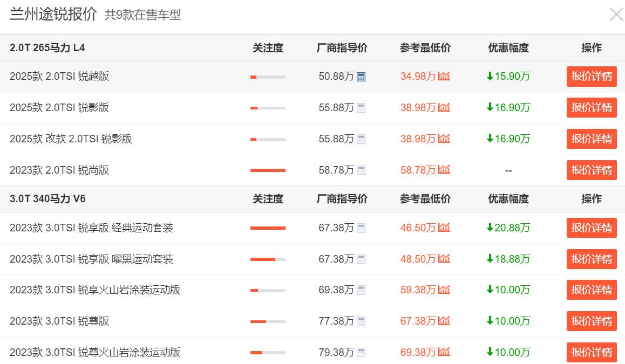
Task: Click attention bar for 2023款 2.0TSI 锐尚版
Action: point(268,170)
